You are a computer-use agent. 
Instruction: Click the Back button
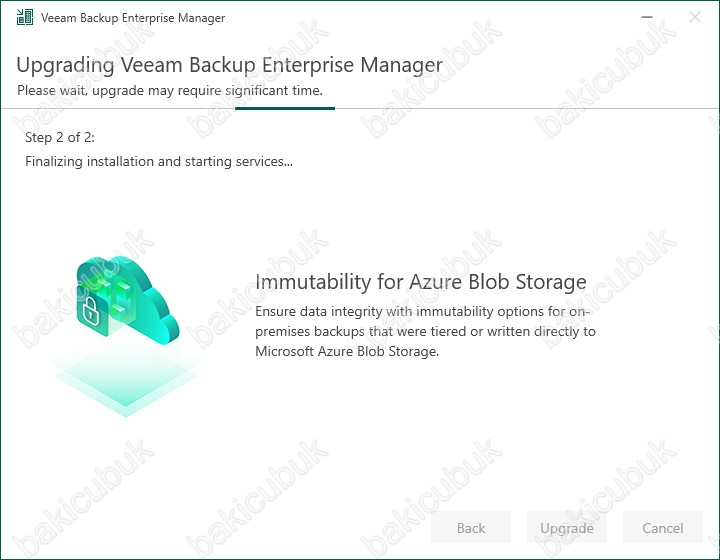click(x=471, y=528)
